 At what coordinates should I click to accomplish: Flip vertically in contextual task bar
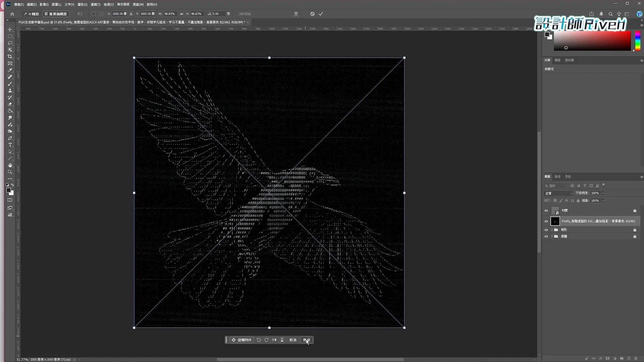click(282, 340)
